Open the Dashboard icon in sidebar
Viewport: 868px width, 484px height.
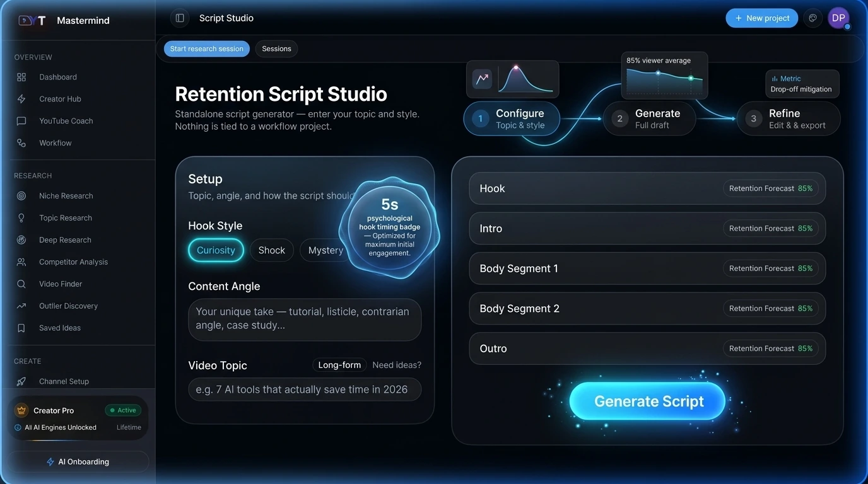(21, 77)
